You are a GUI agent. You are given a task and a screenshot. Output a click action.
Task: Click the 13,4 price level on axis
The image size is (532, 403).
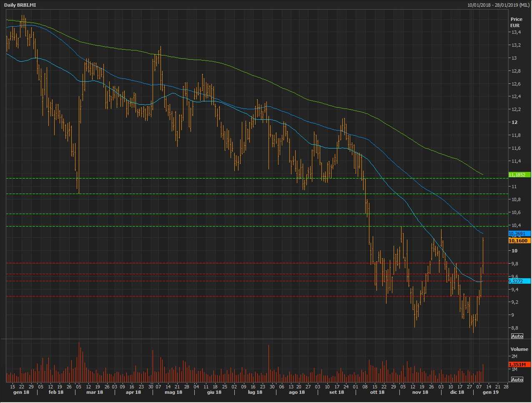pyautogui.click(x=516, y=33)
